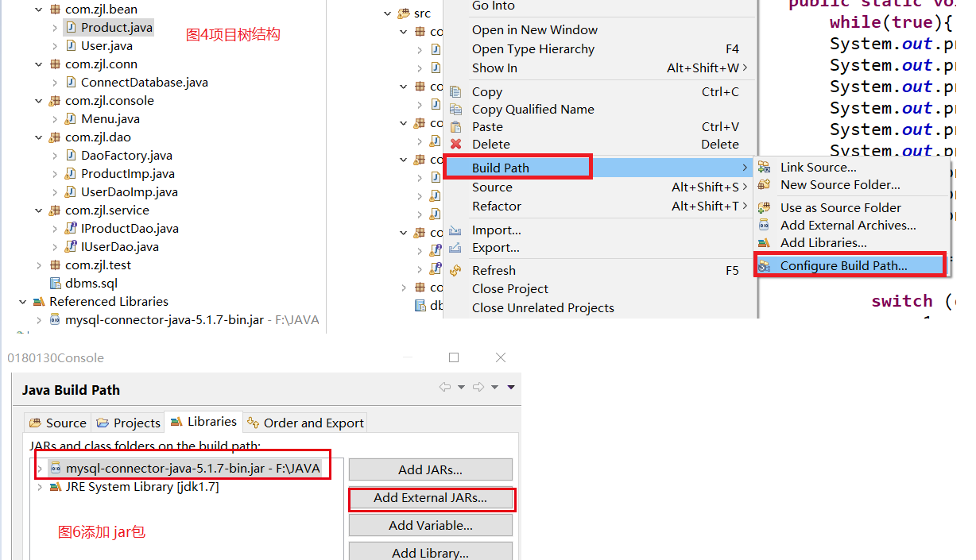Select Menu.java in the tree
This screenshot has width=976, height=560.
pyautogui.click(x=110, y=119)
